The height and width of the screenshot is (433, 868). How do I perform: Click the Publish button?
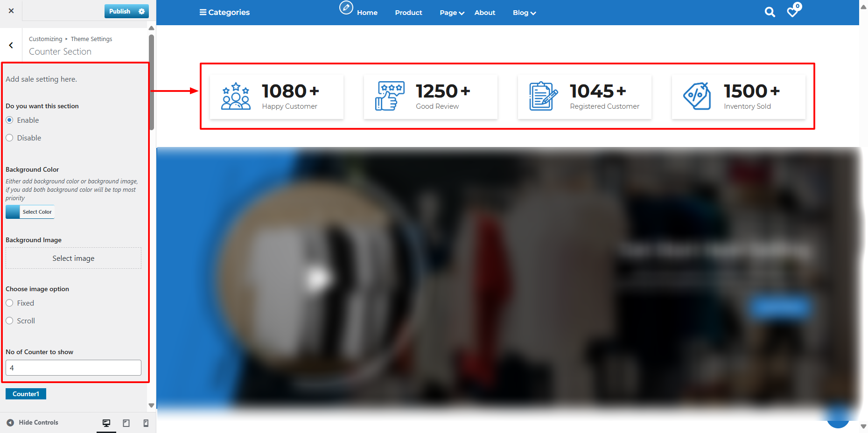pos(120,12)
